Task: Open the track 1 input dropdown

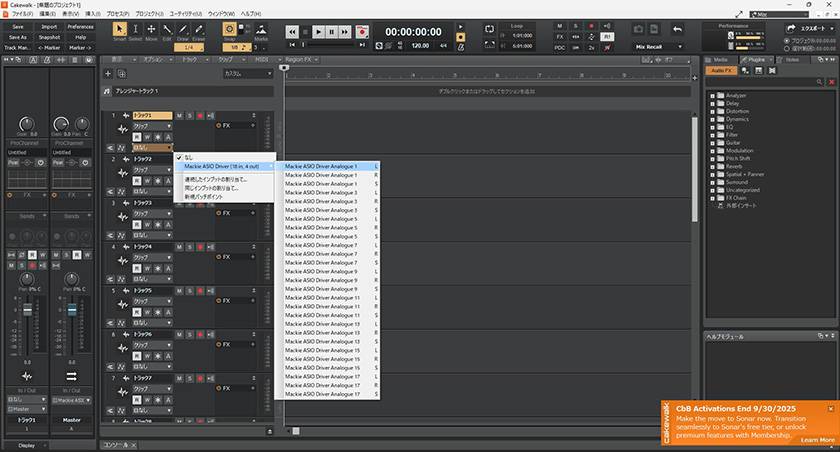Action: tap(152, 147)
